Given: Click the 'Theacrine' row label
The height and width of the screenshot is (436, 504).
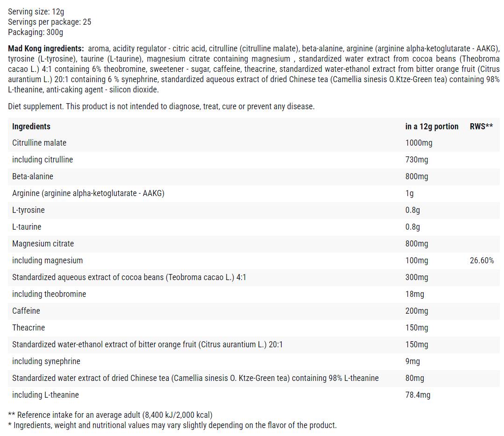Looking at the screenshot, I should tap(28, 328).
